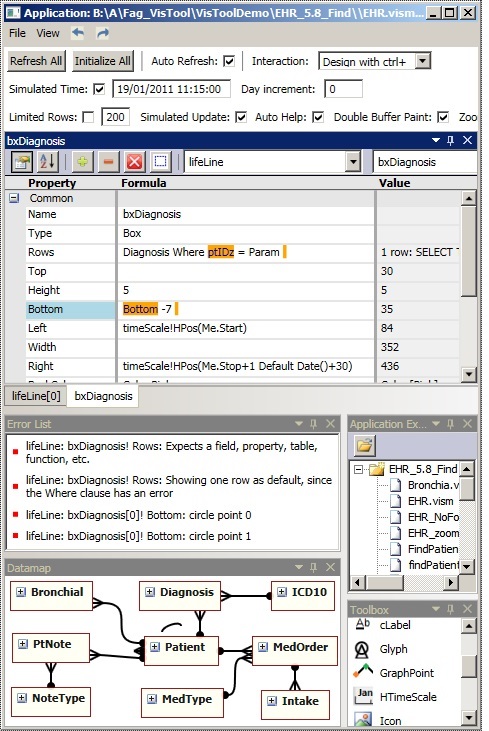Image resolution: width=489 pixels, height=731 pixels.
Task: Click the back arrow icon in menu bar
Action: (x=78, y=33)
